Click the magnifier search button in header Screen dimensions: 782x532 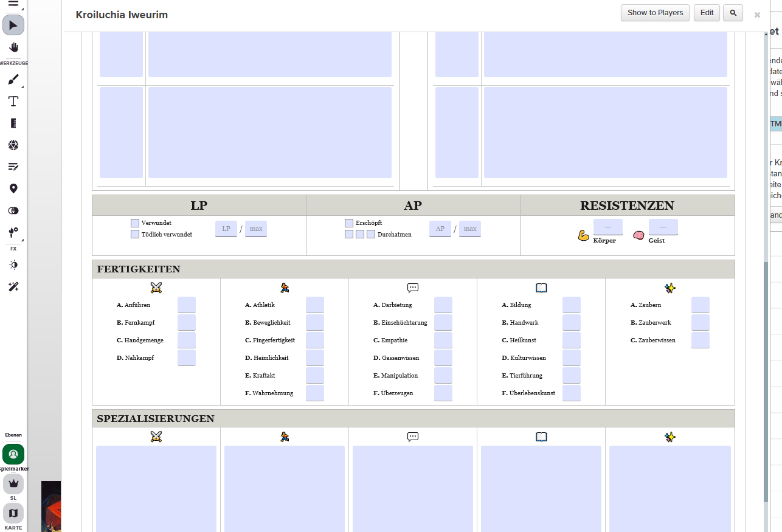(x=733, y=13)
